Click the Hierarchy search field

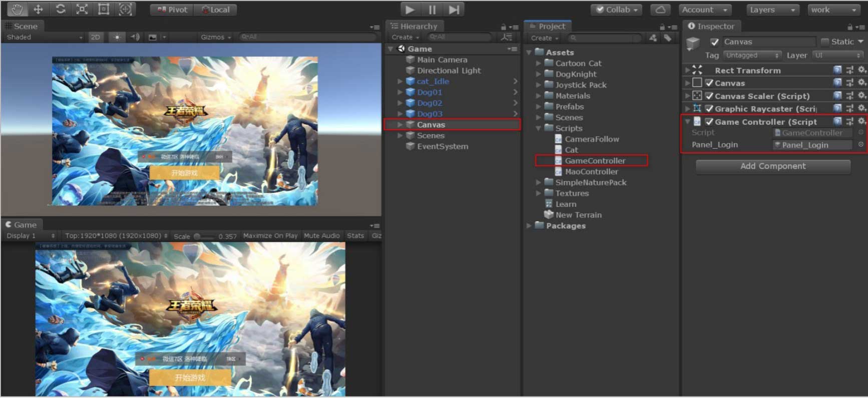tap(460, 37)
